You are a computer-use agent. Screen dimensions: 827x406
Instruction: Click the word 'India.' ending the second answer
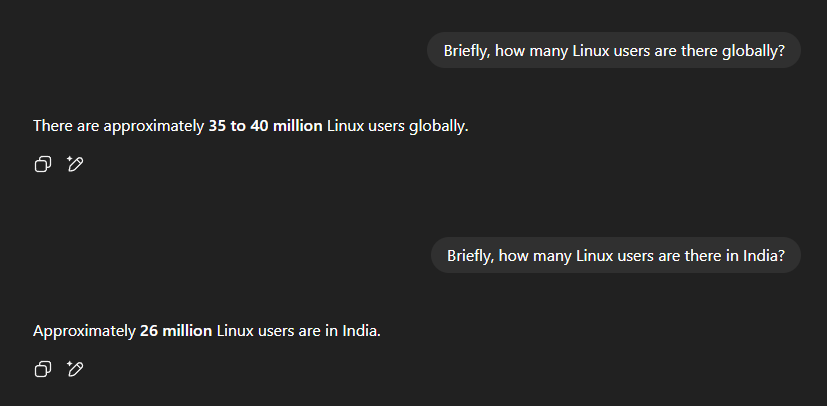[x=360, y=330]
